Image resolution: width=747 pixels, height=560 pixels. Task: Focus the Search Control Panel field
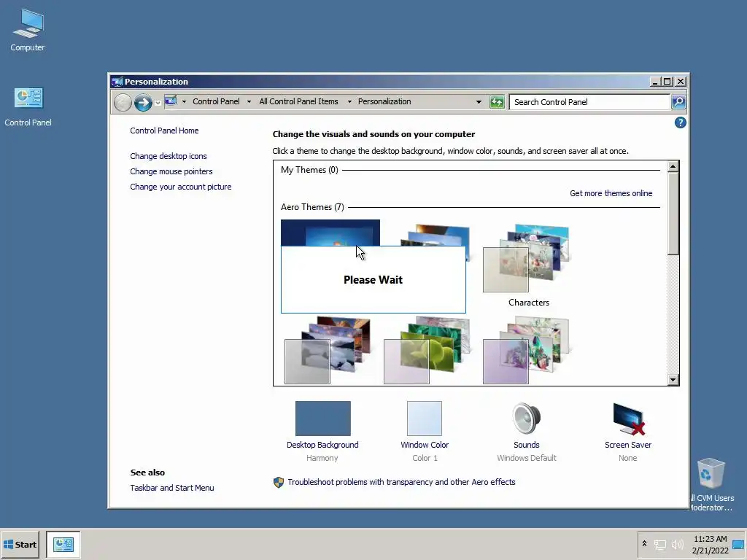pos(589,102)
